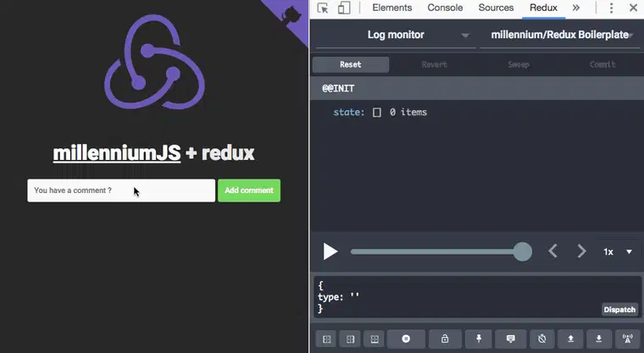
Task: Click the @@INIT action row
Action: [477, 88]
